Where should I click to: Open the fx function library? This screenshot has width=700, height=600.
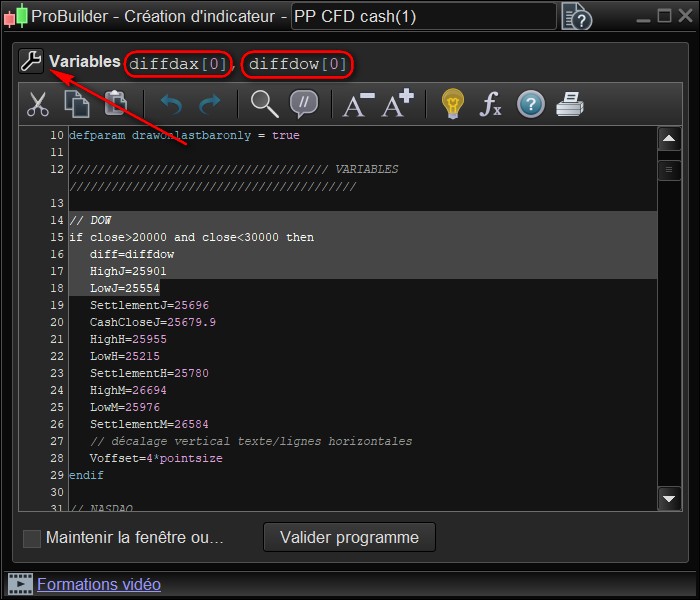(490, 104)
